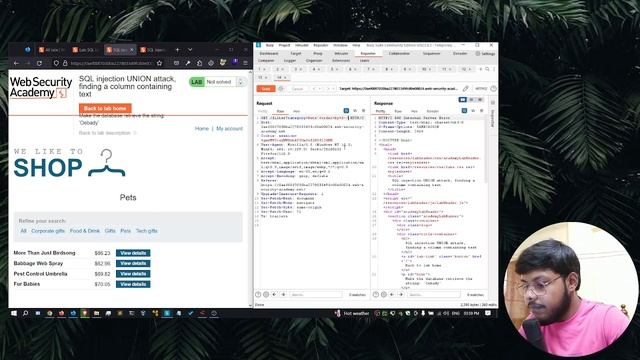640x360 pixels.
Task: Open request search settings gear
Action: tap(266, 294)
